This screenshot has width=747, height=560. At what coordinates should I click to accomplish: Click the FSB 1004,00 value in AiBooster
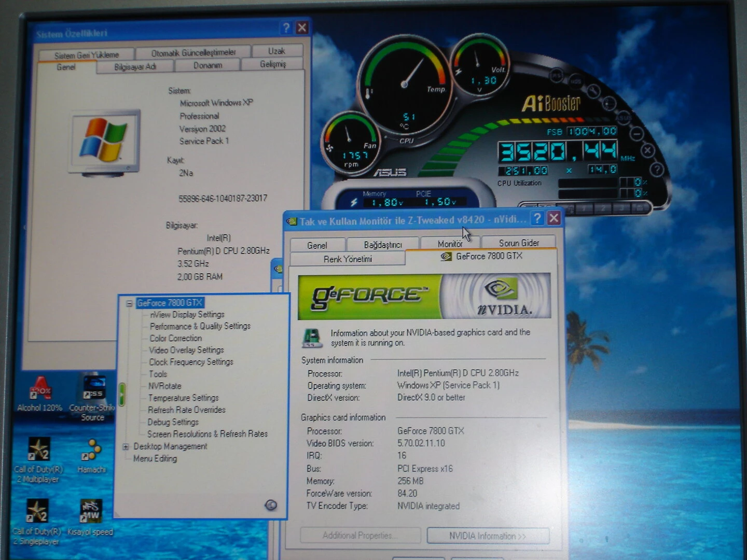point(592,131)
